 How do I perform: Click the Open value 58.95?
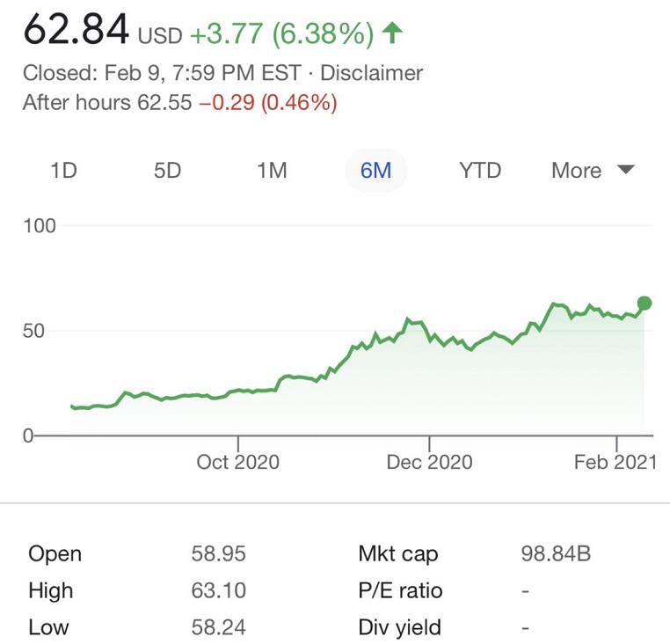218,554
